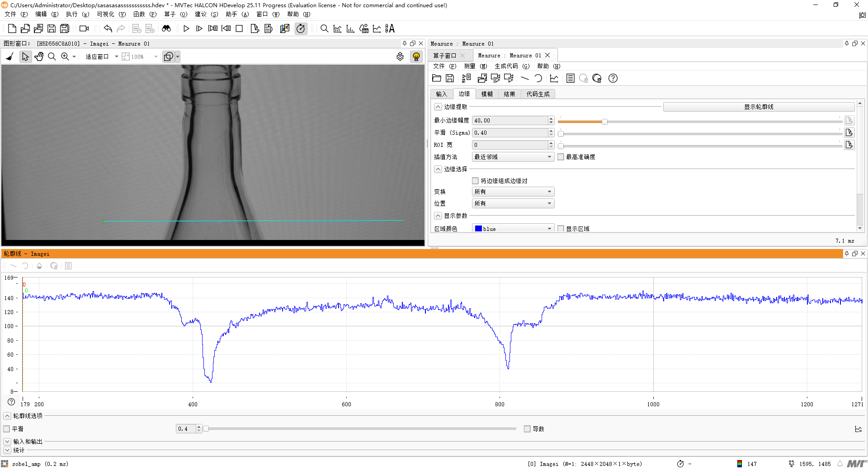This screenshot has height=470, width=868.
Task: Click the 最小边缘幅度 slider handle
Action: coord(604,121)
